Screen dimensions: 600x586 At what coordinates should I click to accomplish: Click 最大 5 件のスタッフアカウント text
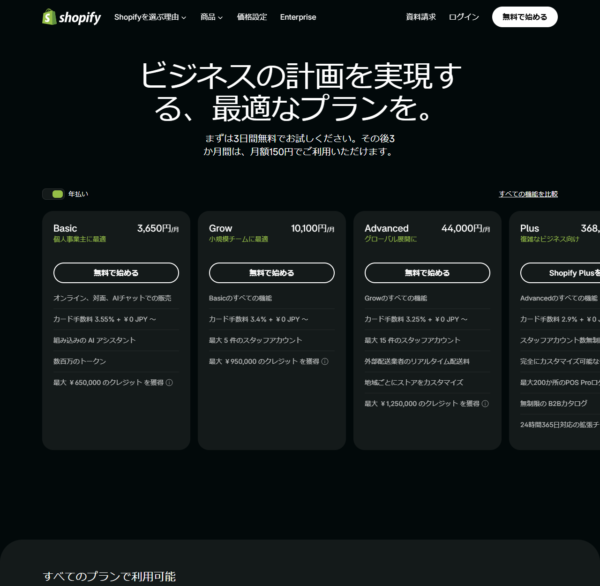pyautogui.click(x=255, y=340)
